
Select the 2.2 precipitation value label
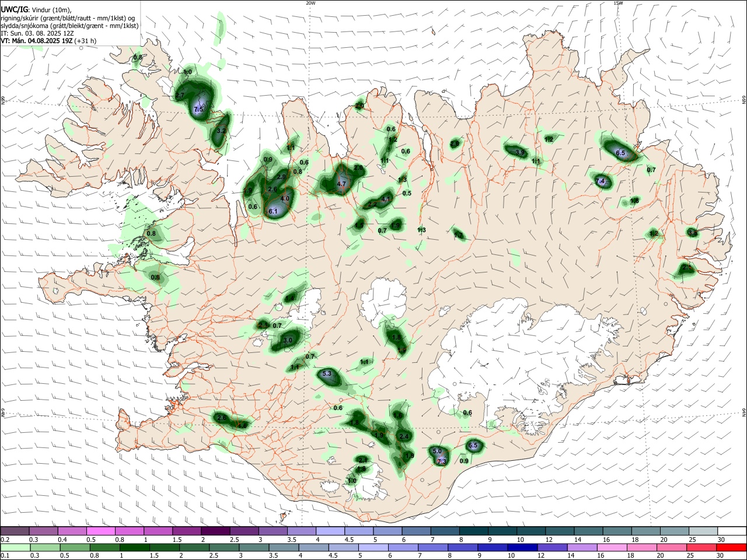[x=372, y=204]
